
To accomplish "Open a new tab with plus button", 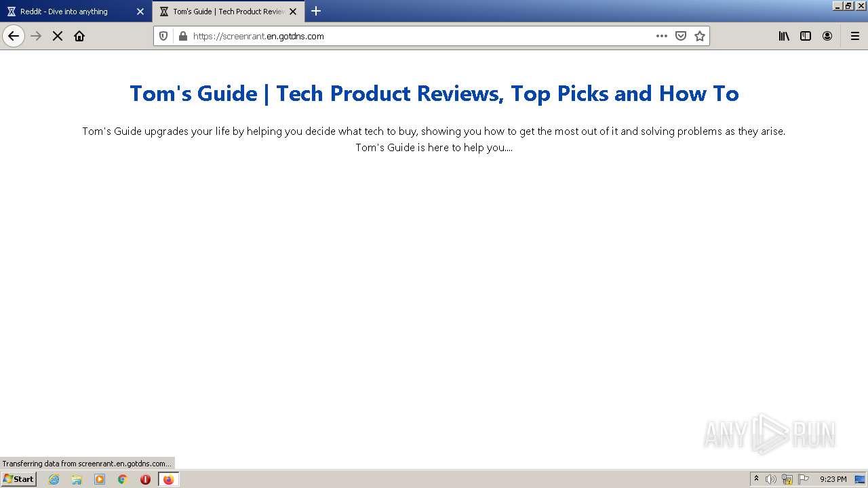I will pos(316,11).
